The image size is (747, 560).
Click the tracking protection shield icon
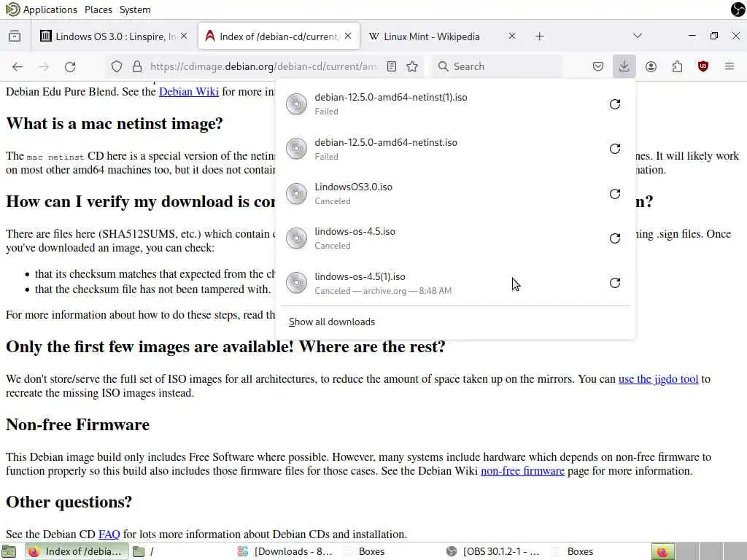[116, 66]
